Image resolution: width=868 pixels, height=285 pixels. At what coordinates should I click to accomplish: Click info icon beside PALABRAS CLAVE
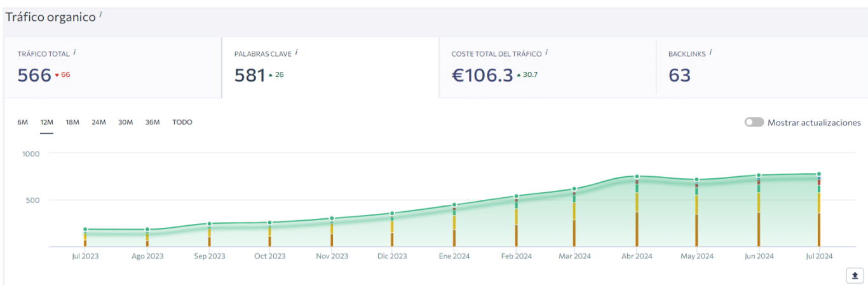click(x=297, y=52)
